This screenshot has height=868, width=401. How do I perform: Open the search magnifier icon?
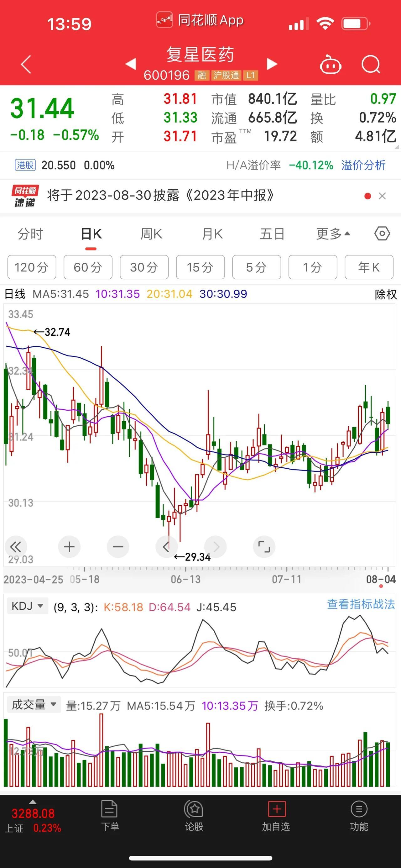coord(371,64)
